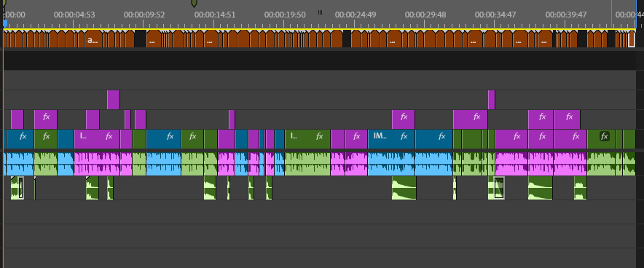The width and height of the screenshot is (644, 268).
Task: Click the three-line grip handle in the ruler
Action: pyautogui.click(x=320, y=12)
